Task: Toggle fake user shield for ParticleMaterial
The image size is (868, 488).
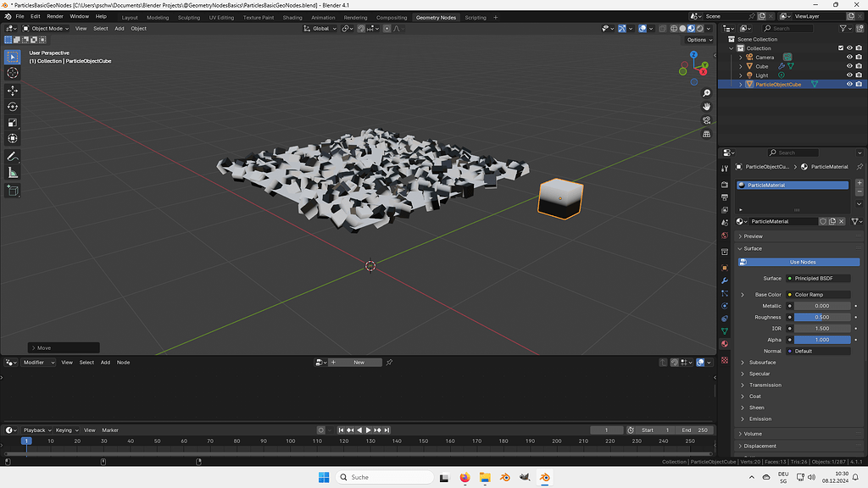Action: pyautogui.click(x=823, y=221)
